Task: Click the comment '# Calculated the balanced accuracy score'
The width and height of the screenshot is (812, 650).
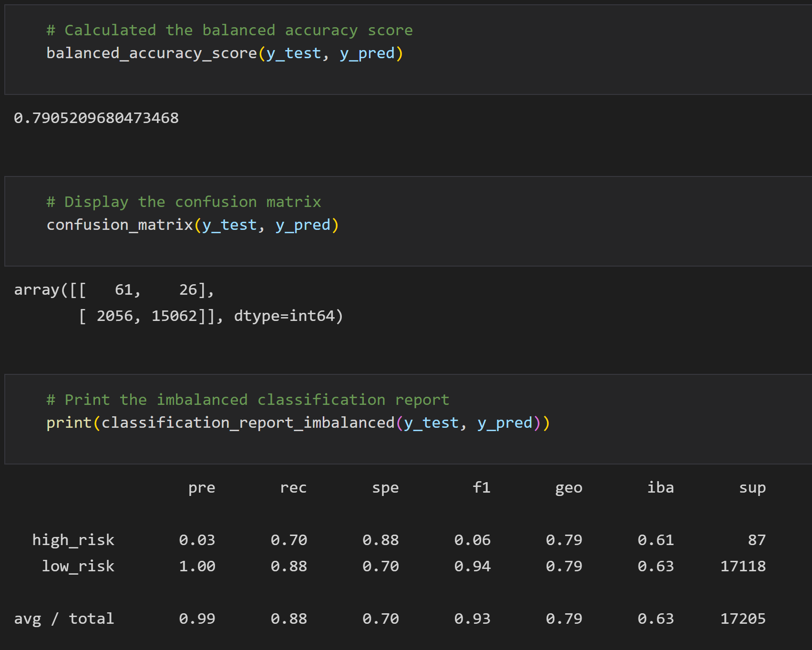Action: coord(229,30)
